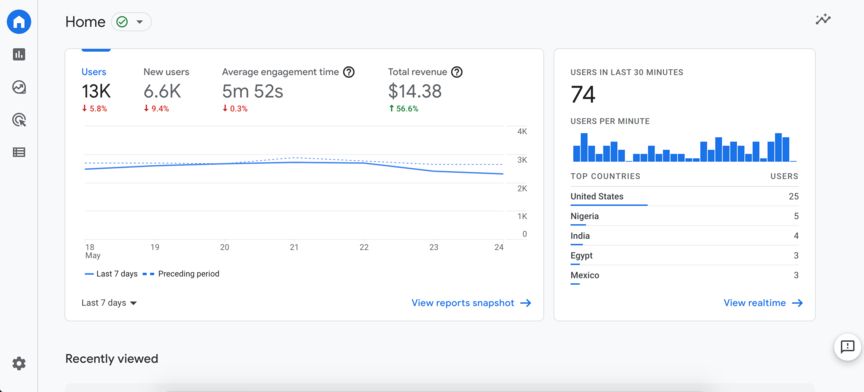Image resolution: width=864 pixels, height=392 pixels.
Task: Click the Last 7 days legend entry
Action: pyautogui.click(x=111, y=274)
